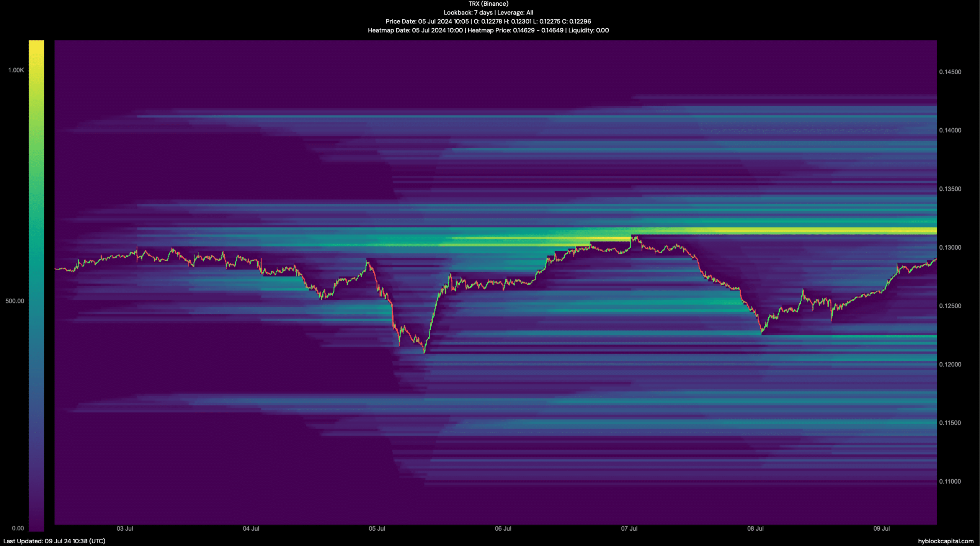Click the 500.00 label on the color scale
The height and width of the screenshot is (546, 980).
coord(15,301)
